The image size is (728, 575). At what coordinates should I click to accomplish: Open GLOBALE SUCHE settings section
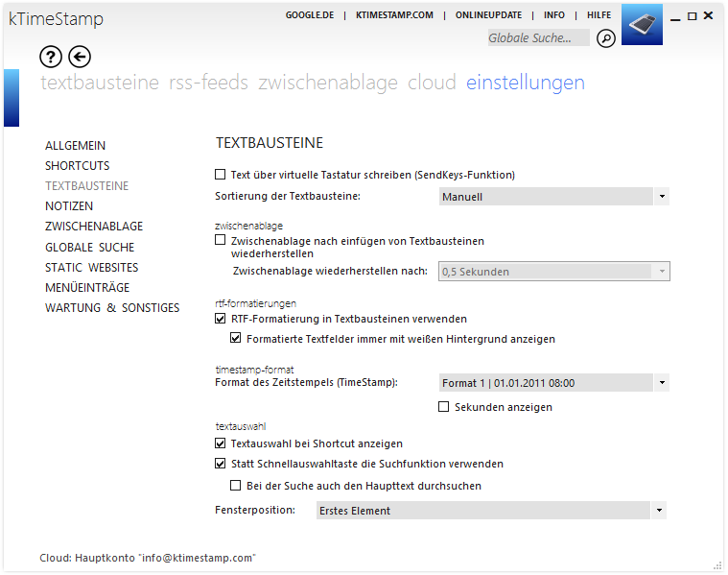click(89, 248)
